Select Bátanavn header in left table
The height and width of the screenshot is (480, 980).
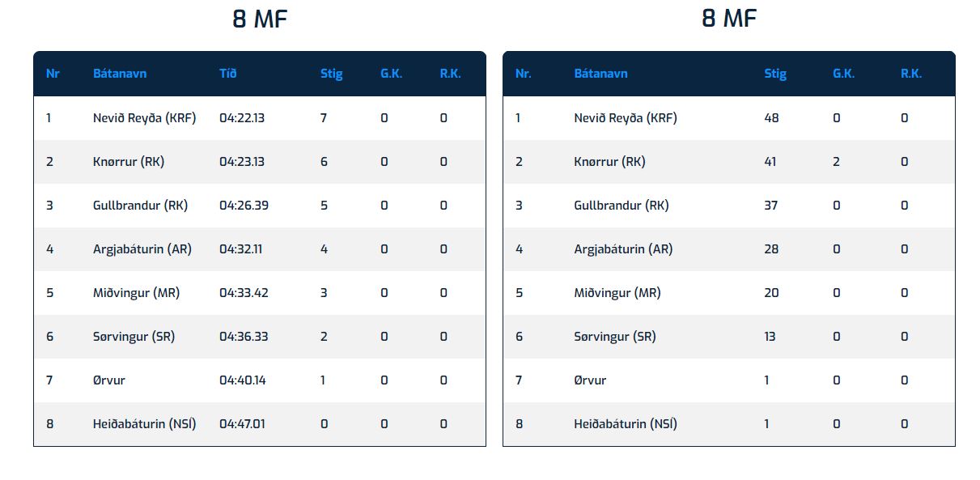pos(120,74)
